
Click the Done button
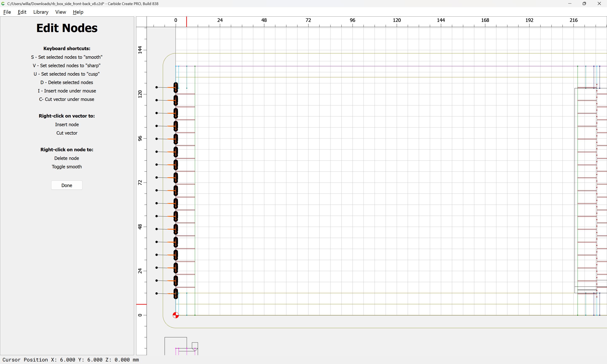pos(67,185)
